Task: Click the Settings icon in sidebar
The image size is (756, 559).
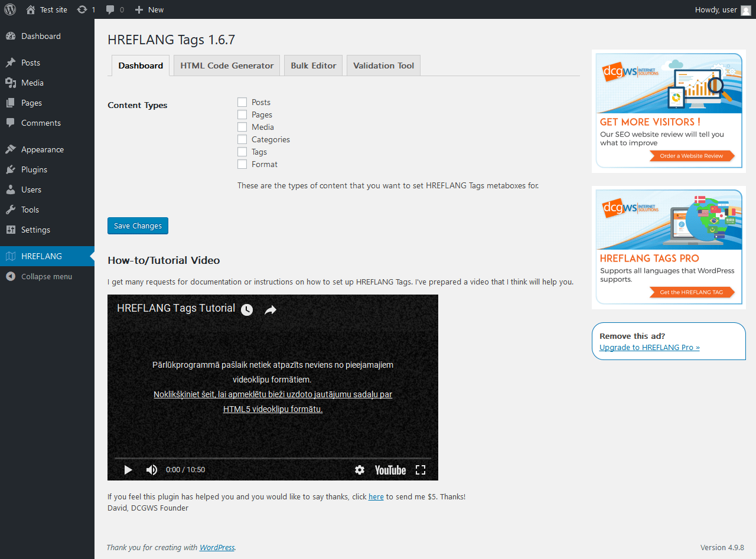Action: point(11,230)
